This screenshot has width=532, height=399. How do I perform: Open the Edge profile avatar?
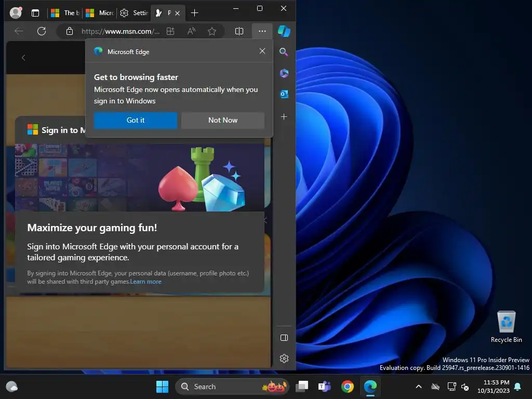tap(16, 13)
